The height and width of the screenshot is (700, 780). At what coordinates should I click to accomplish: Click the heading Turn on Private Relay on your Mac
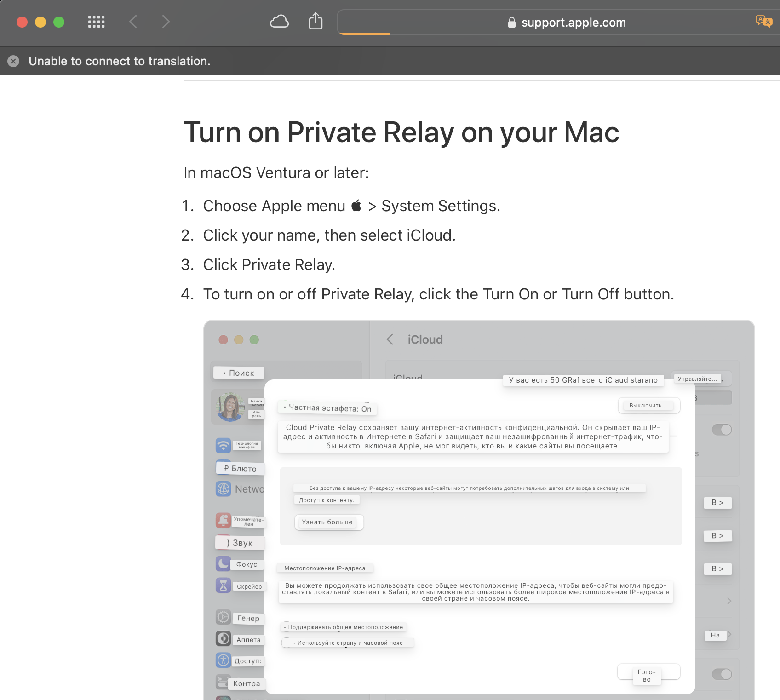click(x=401, y=132)
